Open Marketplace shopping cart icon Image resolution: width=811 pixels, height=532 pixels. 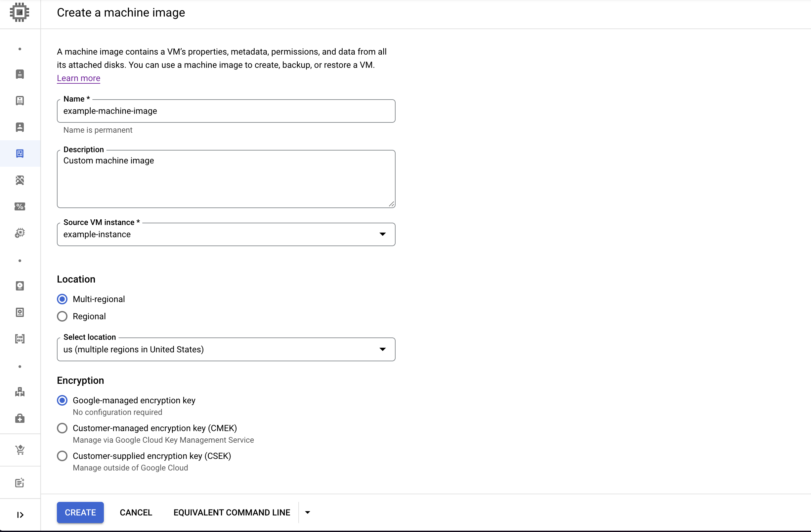pos(20,450)
